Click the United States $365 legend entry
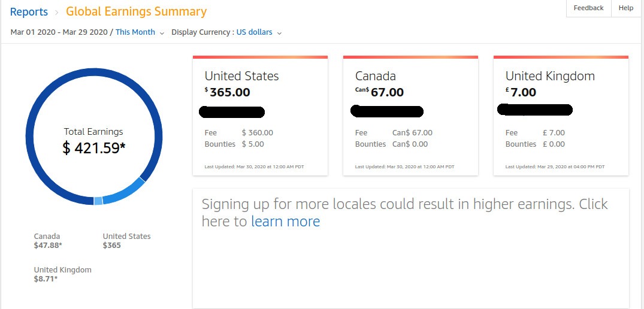Viewport: 644px width, 309px height. point(126,241)
